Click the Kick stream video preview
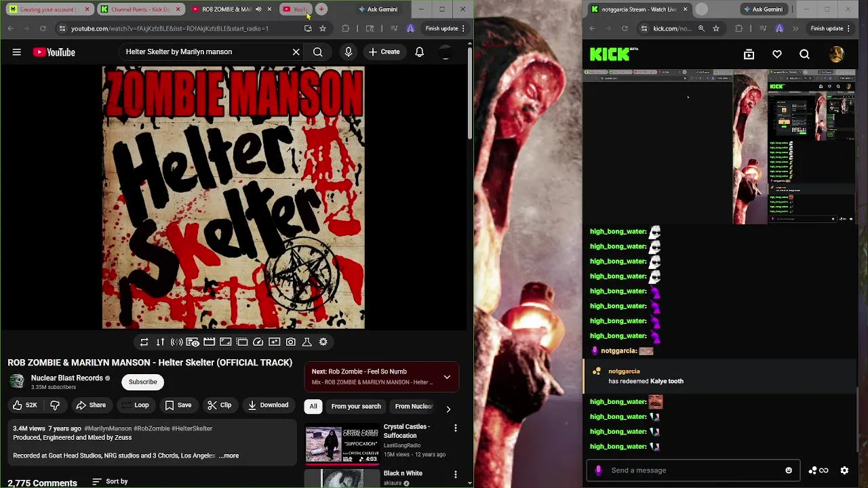This screenshot has width=868, height=488. coord(719,146)
